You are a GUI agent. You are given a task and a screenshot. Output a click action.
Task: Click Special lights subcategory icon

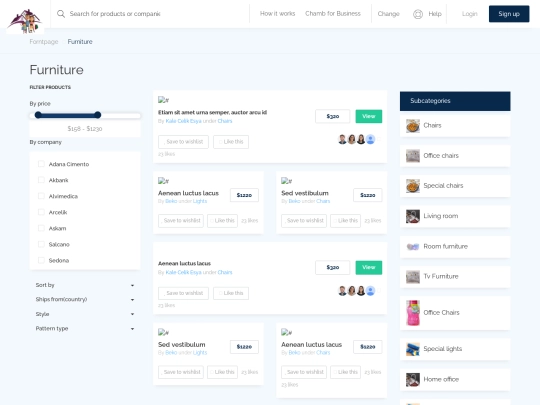413,349
